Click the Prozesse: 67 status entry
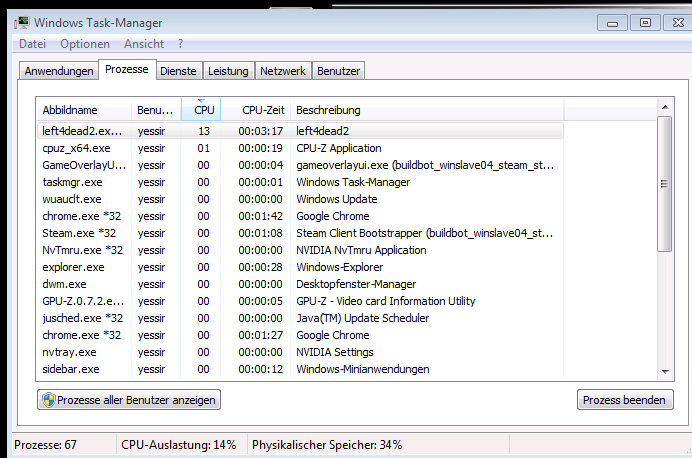692x458 pixels. 45,445
